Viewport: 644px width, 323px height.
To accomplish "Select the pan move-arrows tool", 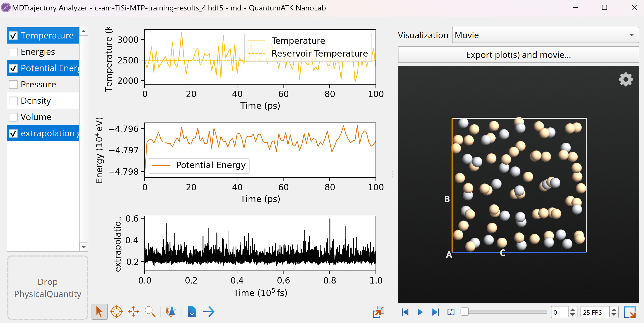I will (x=133, y=312).
